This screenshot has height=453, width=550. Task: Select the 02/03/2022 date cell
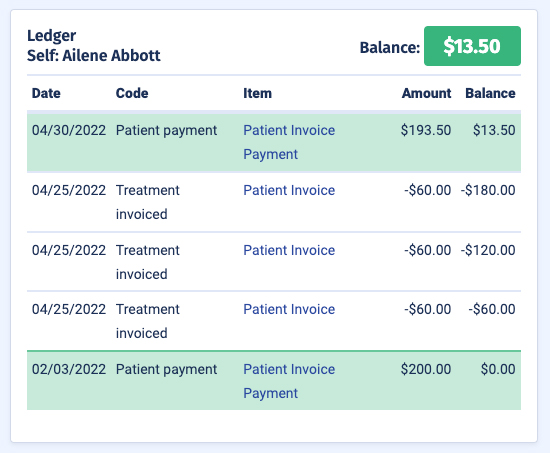pyautogui.click(x=69, y=369)
